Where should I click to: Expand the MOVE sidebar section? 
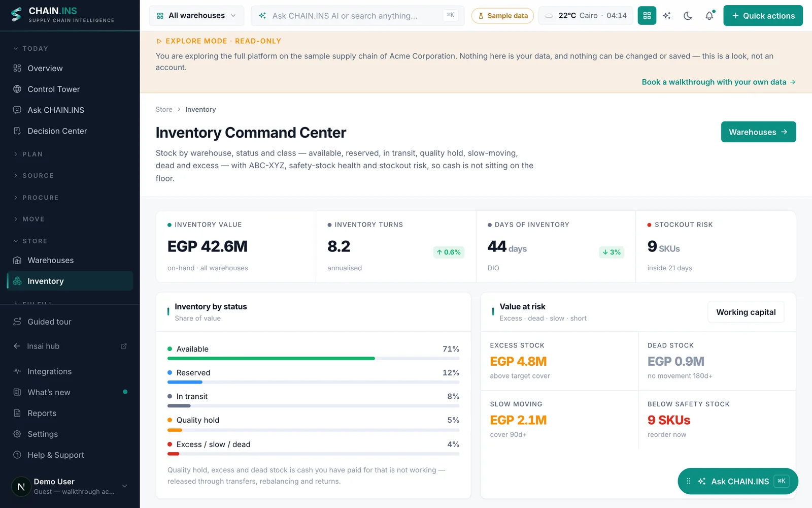pos(29,219)
